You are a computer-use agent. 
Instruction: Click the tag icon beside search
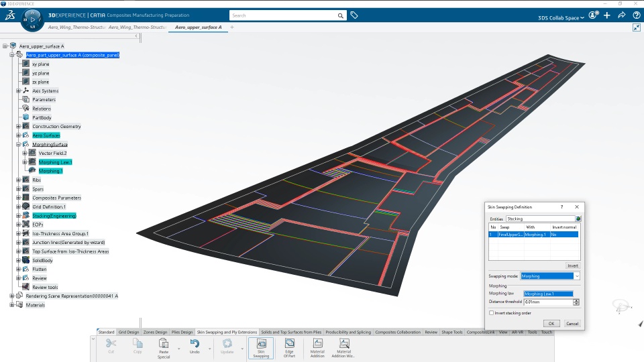(x=354, y=15)
